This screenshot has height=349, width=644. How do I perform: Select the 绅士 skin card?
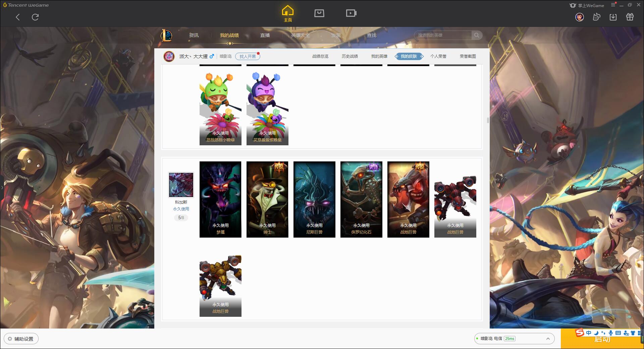click(x=267, y=199)
